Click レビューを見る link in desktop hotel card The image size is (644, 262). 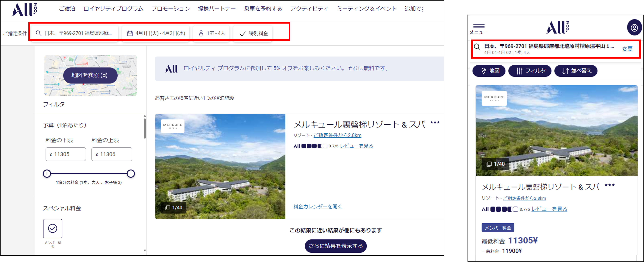tap(356, 146)
